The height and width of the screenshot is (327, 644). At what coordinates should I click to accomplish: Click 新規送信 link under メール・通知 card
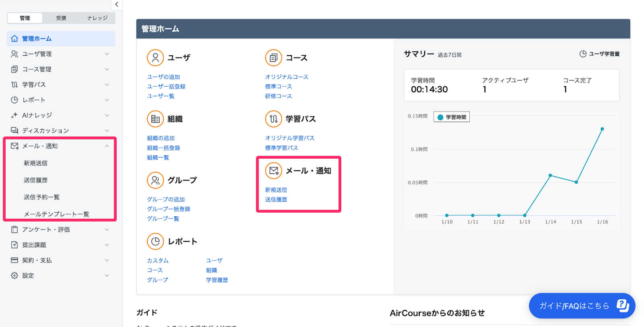tap(276, 190)
